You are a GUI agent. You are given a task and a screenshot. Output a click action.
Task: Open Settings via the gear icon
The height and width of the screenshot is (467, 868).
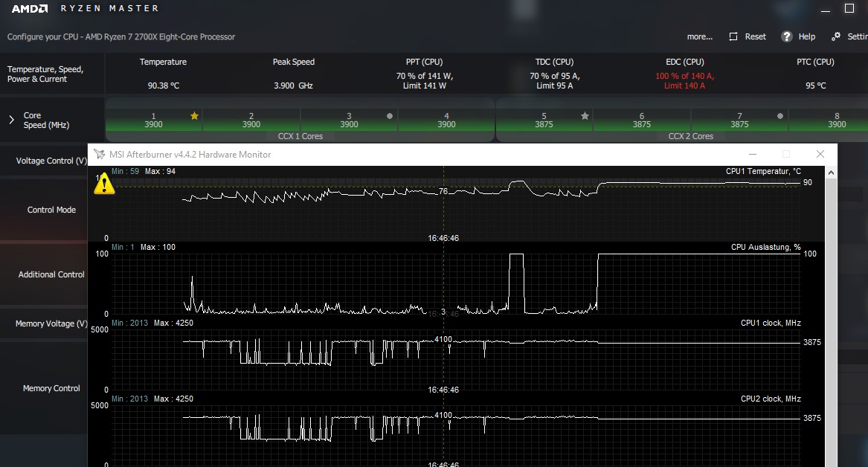point(836,36)
